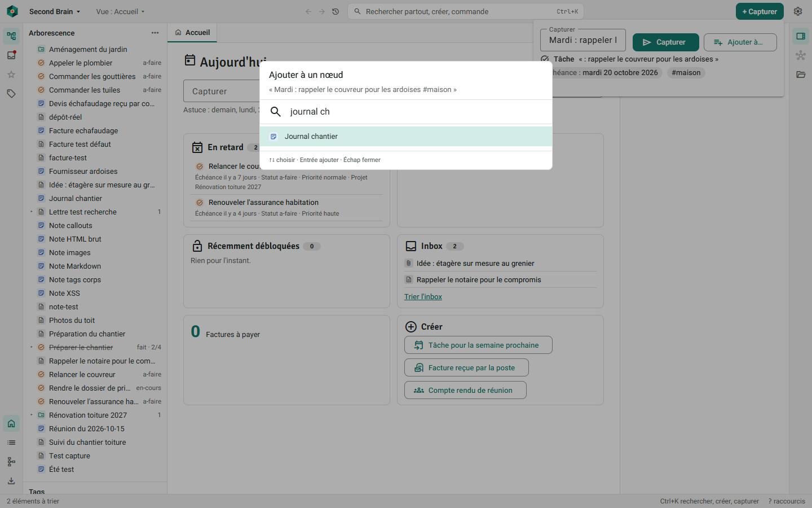Toggle the right side panel icon
812x508 pixels.
[801, 36]
